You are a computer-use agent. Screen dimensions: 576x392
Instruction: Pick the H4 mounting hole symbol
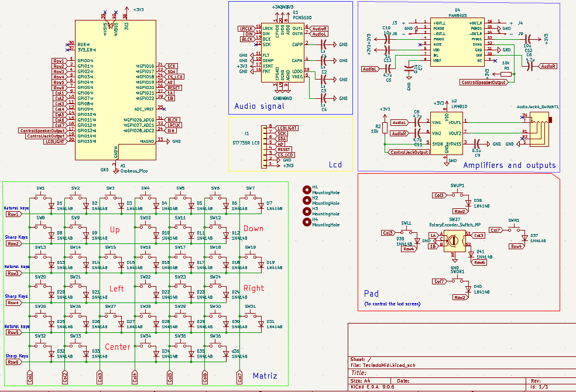[307, 222]
